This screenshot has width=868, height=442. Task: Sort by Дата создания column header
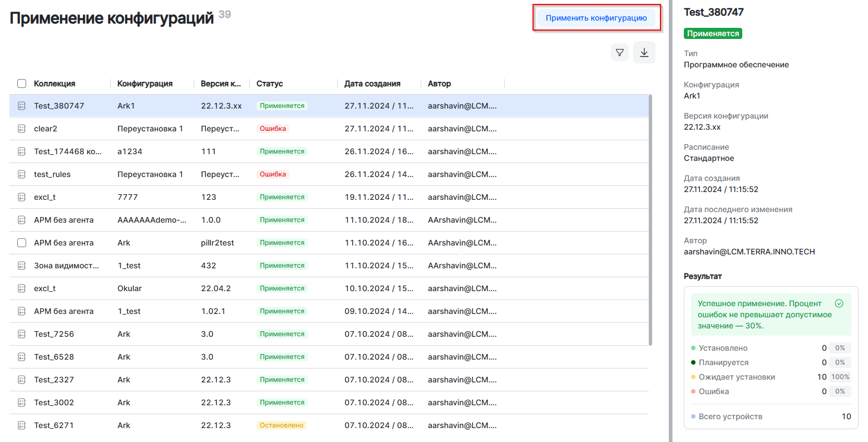tap(372, 84)
